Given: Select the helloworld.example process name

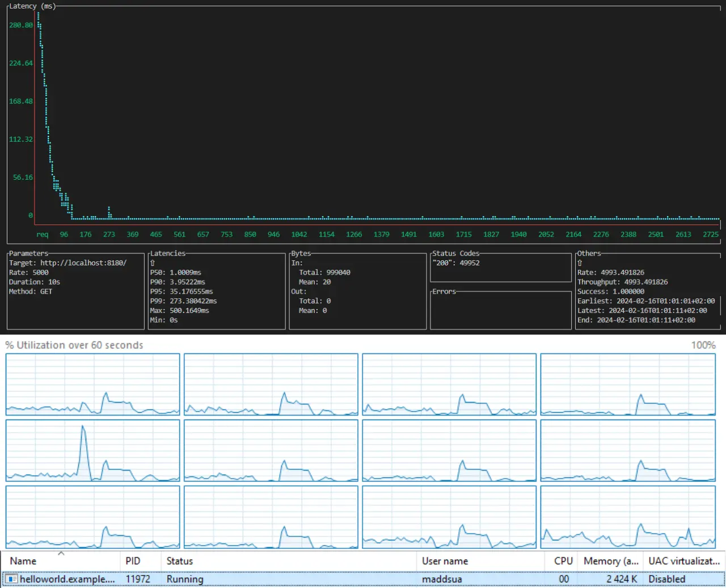Looking at the screenshot, I should coord(67,579).
